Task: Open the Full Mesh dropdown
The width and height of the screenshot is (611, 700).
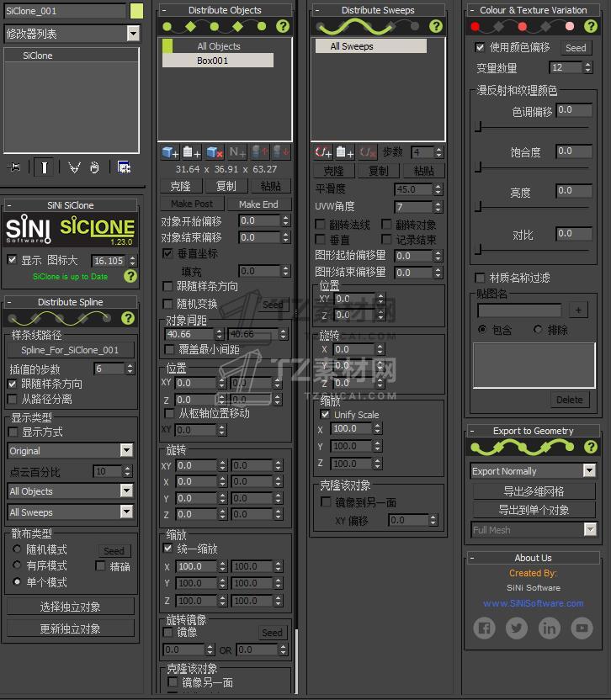Action: [x=590, y=530]
